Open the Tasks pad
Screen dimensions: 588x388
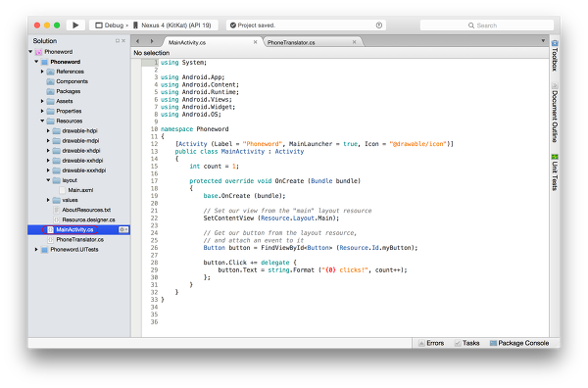point(466,343)
